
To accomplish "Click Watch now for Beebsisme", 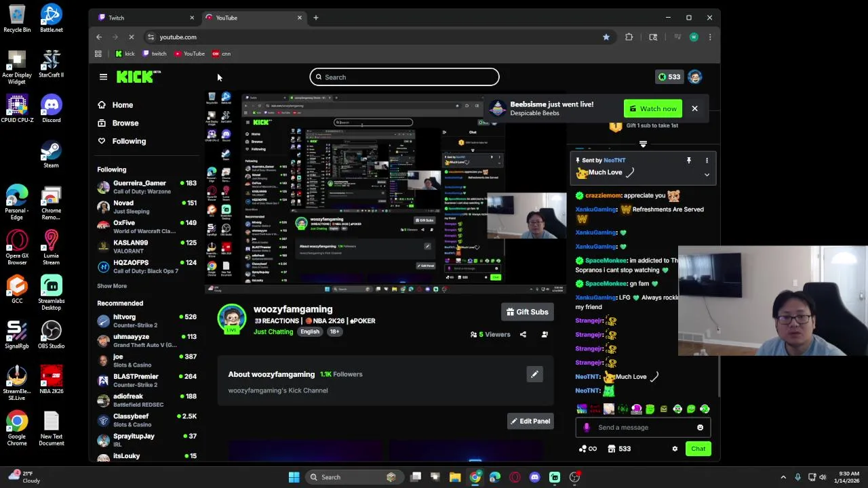I will (652, 108).
